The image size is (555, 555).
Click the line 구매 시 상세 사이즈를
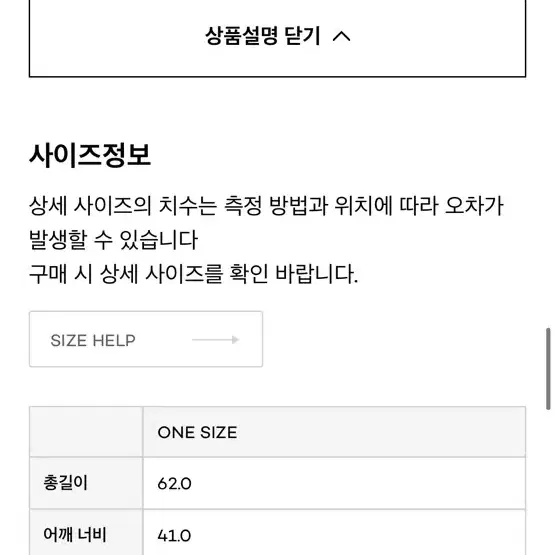pos(194,274)
